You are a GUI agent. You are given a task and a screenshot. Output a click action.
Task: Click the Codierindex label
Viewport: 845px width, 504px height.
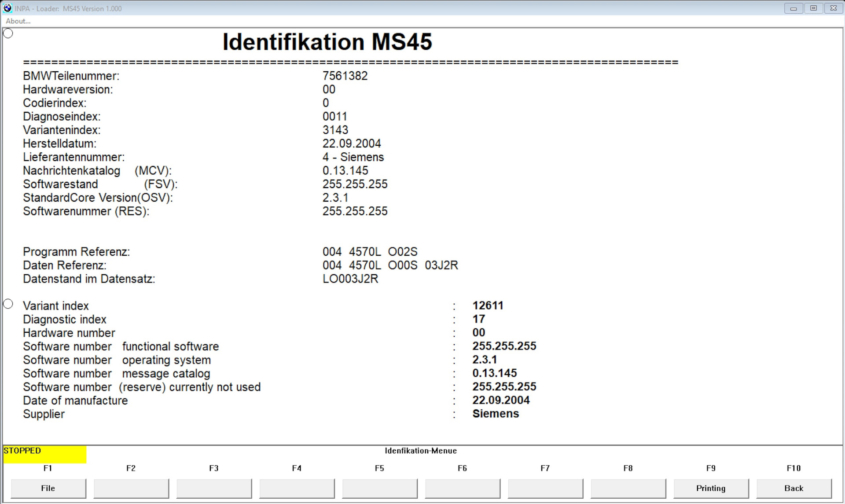pos(55,103)
